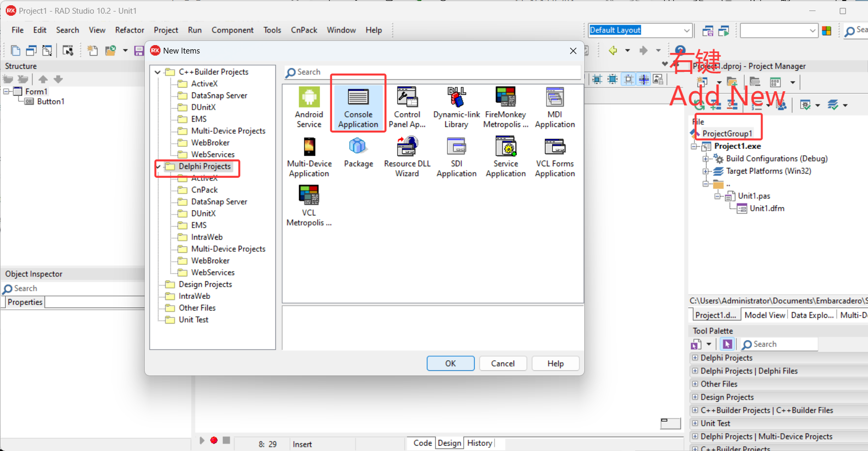Click the colored platform squares icon
The width and height of the screenshot is (868, 451).
(x=827, y=31)
